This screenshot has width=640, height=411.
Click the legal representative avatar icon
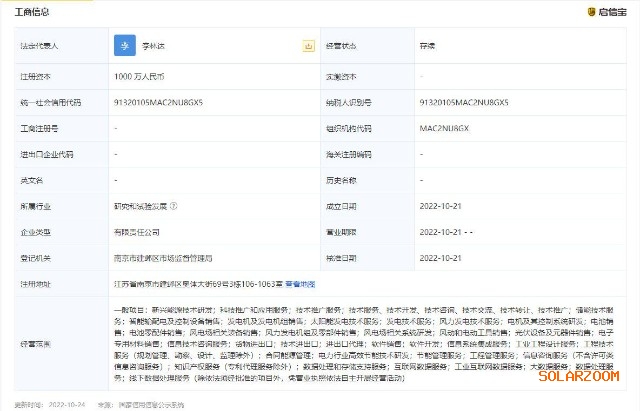(124, 46)
